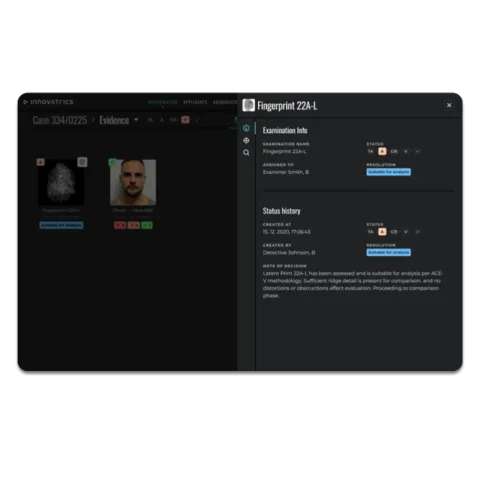Click the checkmark status step in Examination Info

coord(417,151)
